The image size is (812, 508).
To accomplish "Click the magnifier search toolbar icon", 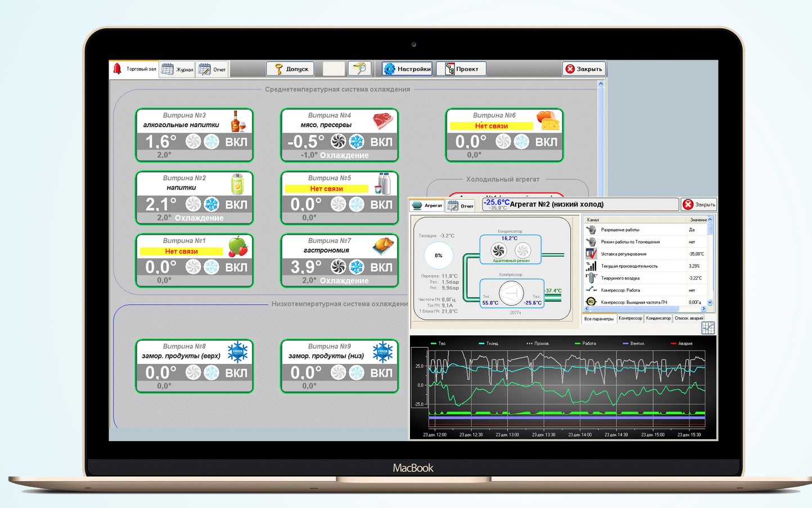I will click(x=359, y=69).
